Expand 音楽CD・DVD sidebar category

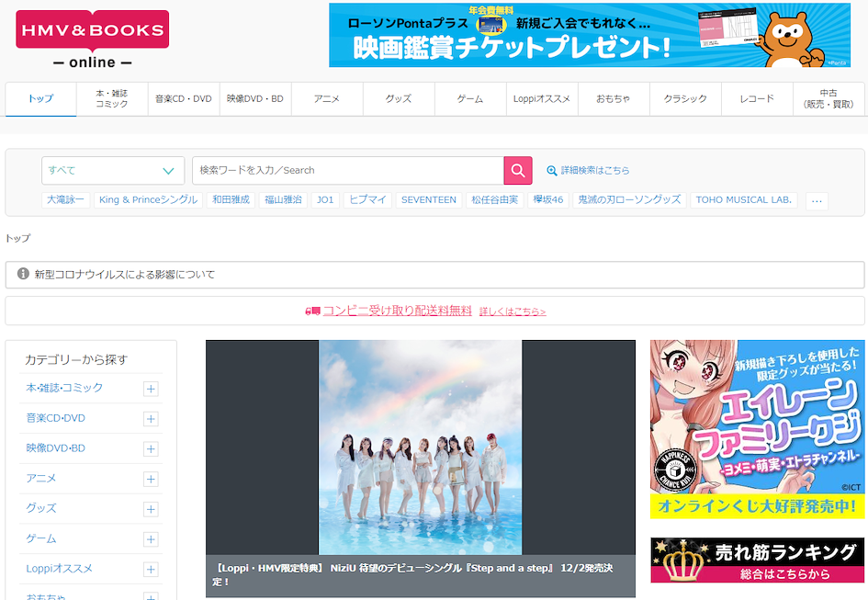click(x=151, y=419)
